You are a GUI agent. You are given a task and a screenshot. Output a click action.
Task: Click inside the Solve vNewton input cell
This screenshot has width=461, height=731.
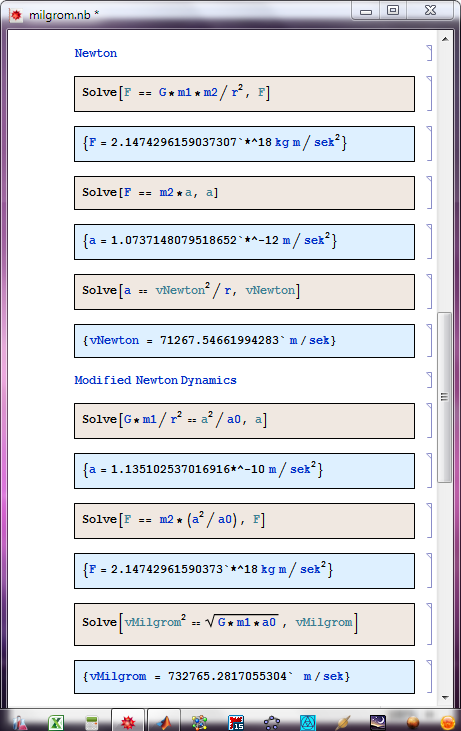[244, 291]
